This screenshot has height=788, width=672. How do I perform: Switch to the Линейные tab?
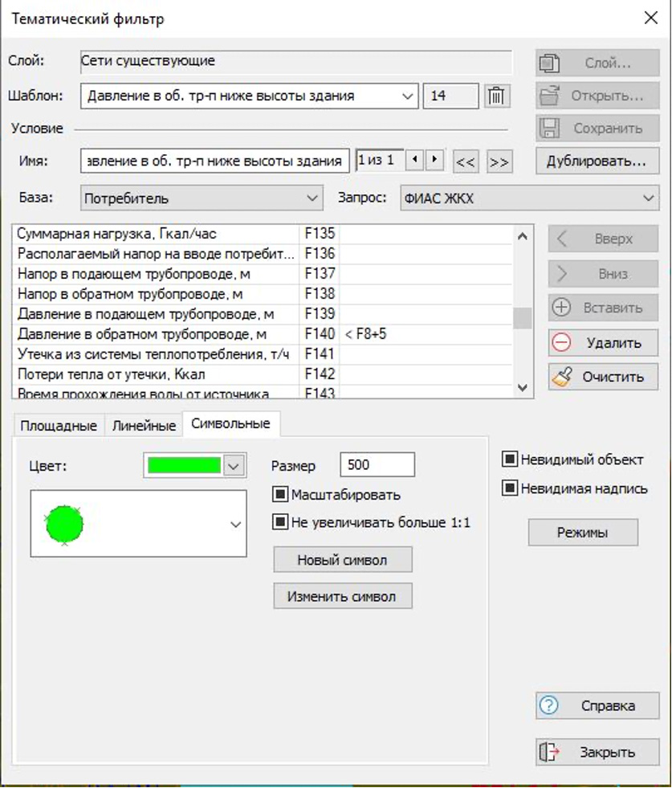(143, 426)
